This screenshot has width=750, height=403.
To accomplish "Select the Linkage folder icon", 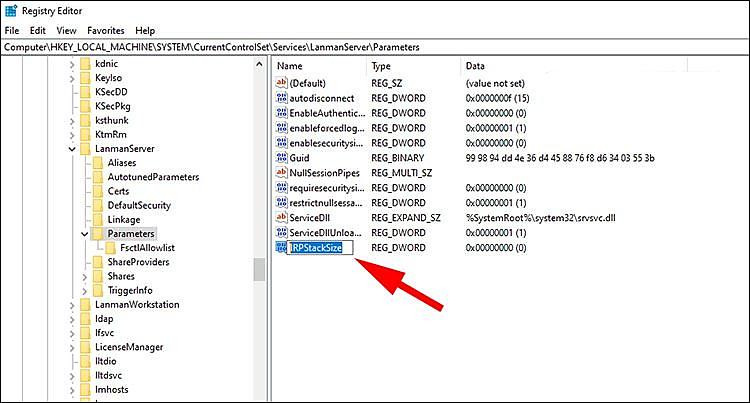I will coord(98,219).
